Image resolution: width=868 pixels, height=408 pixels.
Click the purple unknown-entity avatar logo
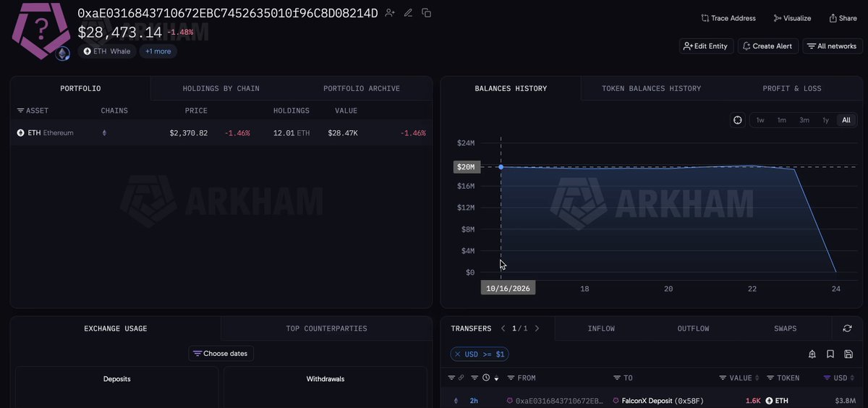(41, 30)
